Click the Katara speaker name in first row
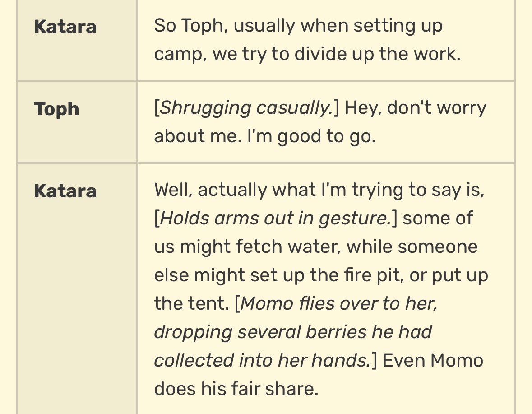The image size is (532, 414). pos(65,27)
